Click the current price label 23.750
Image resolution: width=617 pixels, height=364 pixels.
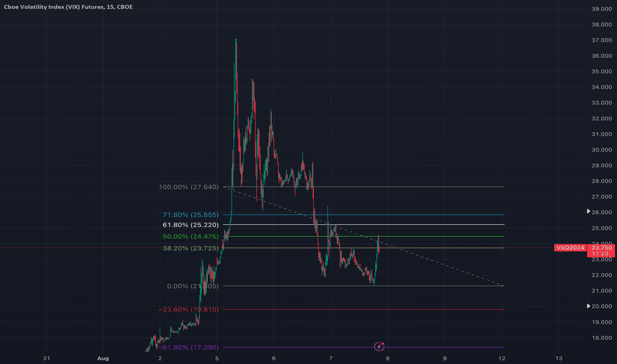[x=602, y=248]
